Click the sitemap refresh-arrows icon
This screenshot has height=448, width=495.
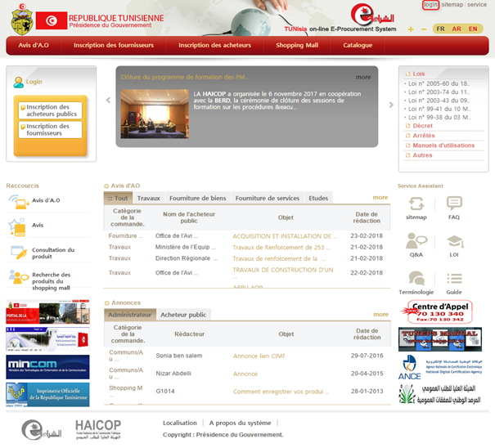416,204
